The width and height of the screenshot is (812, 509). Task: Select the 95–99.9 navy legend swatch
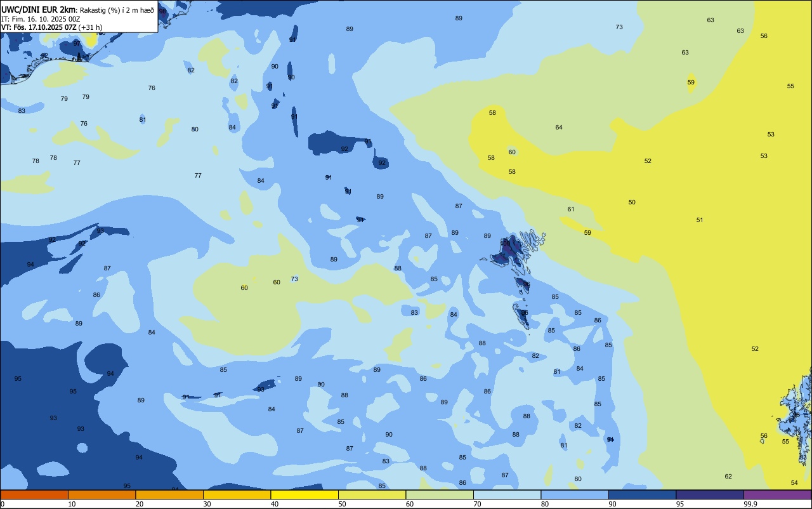point(710,494)
